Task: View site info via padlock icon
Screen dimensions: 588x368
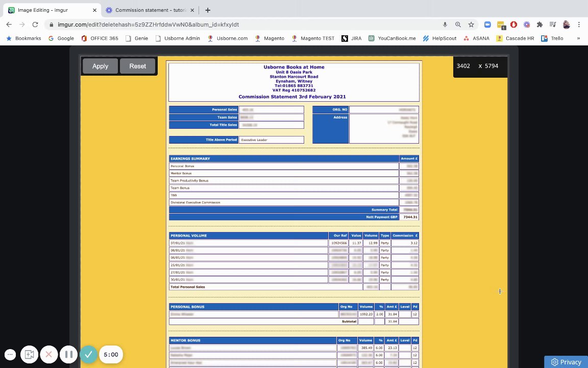Action: click(52, 25)
